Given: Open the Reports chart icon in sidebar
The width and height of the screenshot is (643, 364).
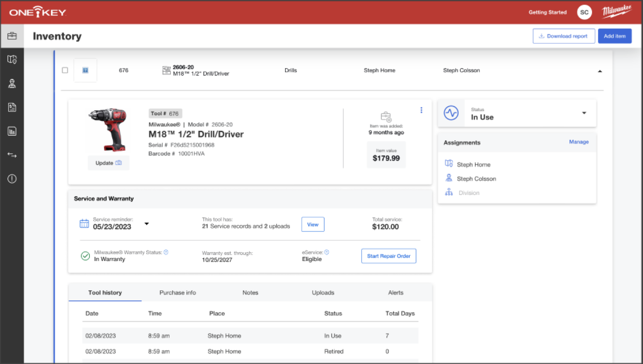Looking at the screenshot, I should click(x=12, y=108).
